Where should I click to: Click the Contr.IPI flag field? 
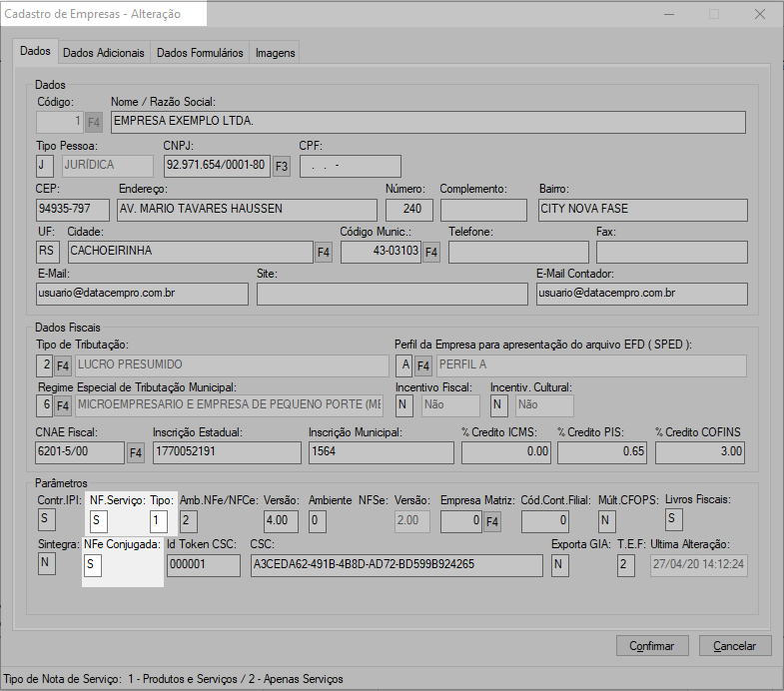tap(47, 519)
